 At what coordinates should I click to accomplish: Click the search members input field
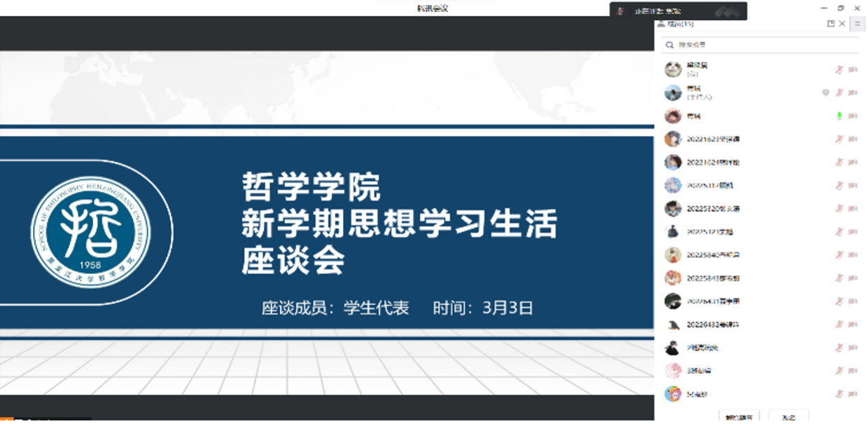click(x=763, y=45)
